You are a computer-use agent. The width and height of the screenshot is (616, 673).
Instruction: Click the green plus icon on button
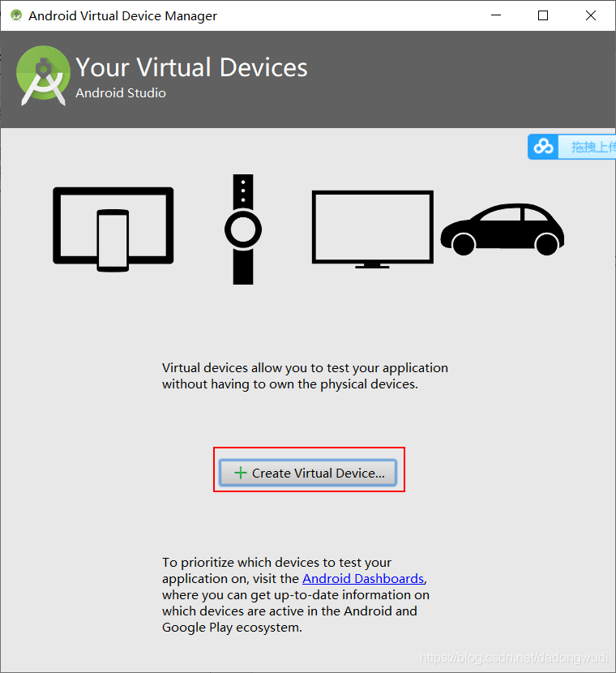[x=241, y=473]
